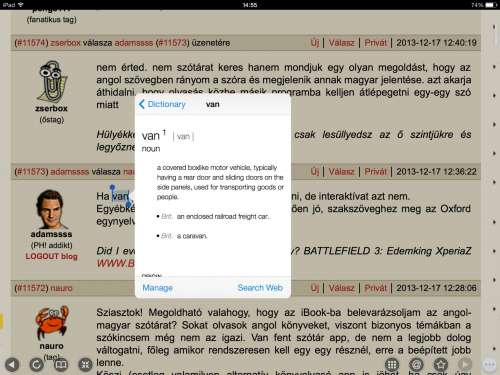Viewport: 500px width, 375px height.
Task: Tap adamssss username under avatar
Action: pos(51,234)
